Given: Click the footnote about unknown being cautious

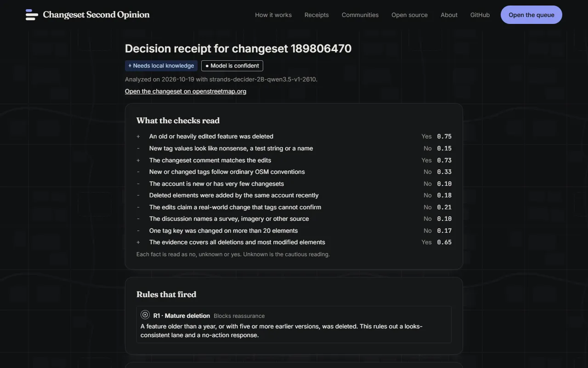Looking at the screenshot, I should click(233, 254).
